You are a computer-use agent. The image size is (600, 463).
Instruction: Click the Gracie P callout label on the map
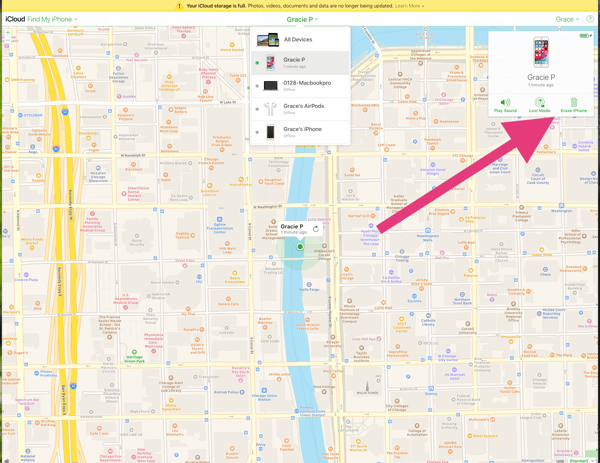[292, 227]
